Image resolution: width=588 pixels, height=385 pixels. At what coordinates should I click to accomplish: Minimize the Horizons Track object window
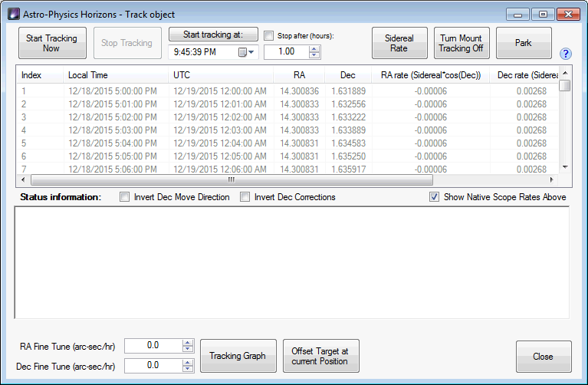pyautogui.click(x=518, y=15)
